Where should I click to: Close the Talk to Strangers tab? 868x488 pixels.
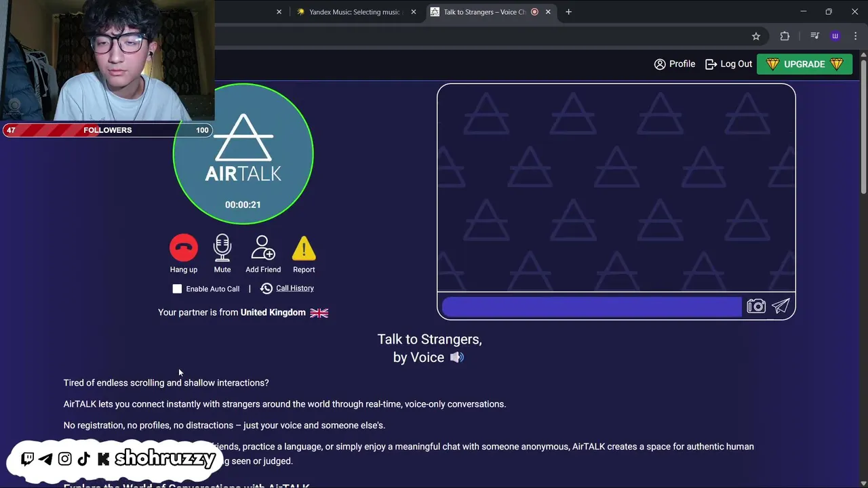point(548,12)
